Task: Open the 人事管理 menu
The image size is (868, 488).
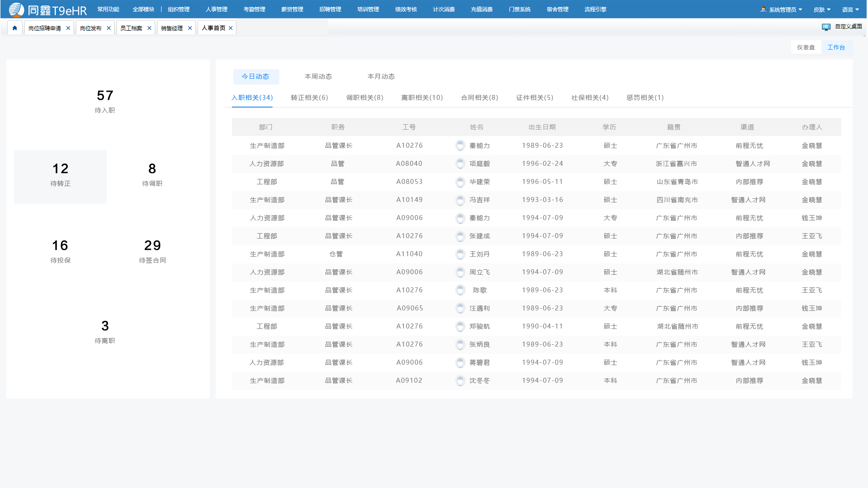Action: (x=217, y=9)
